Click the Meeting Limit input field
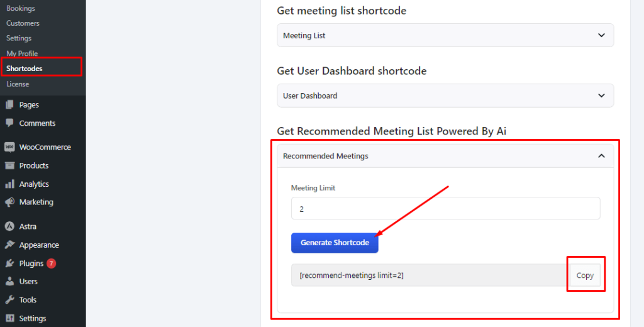This screenshot has height=327, width=644. point(446,209)
